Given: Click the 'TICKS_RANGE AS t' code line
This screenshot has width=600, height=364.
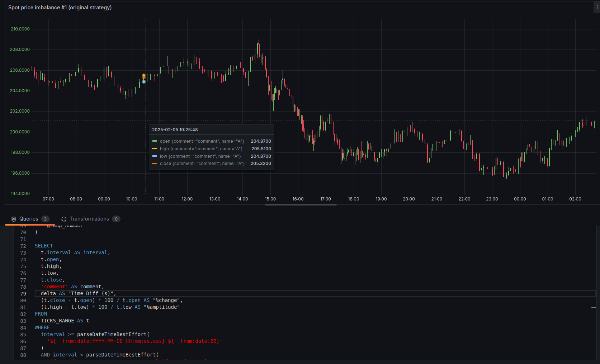Looking at the screenshot, I should [x=65, y=321].
